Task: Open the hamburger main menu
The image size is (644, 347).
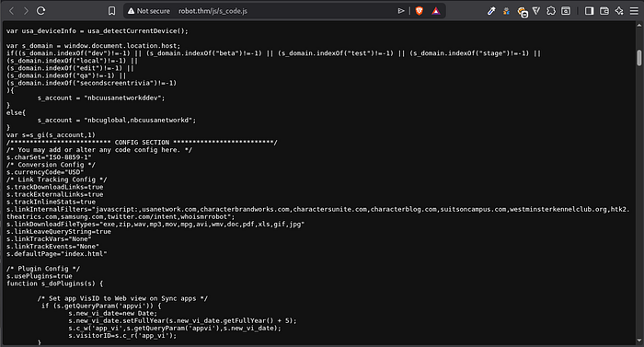Action: 634,11
